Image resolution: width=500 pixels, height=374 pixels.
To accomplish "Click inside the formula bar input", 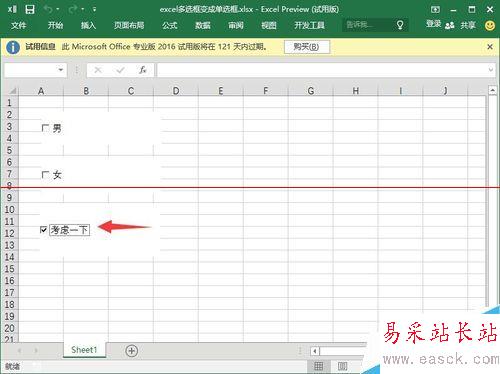I will pos(322,70).
